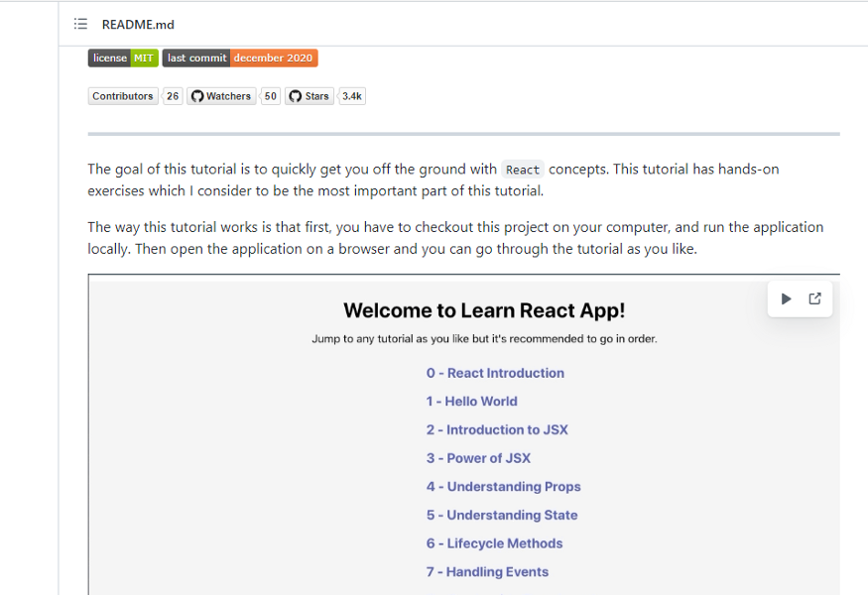This screenshot has height=595, width=868.
Task: Go to 2 - Introduction to JSX
Action: pyautogui.click(x=497, y=430)
